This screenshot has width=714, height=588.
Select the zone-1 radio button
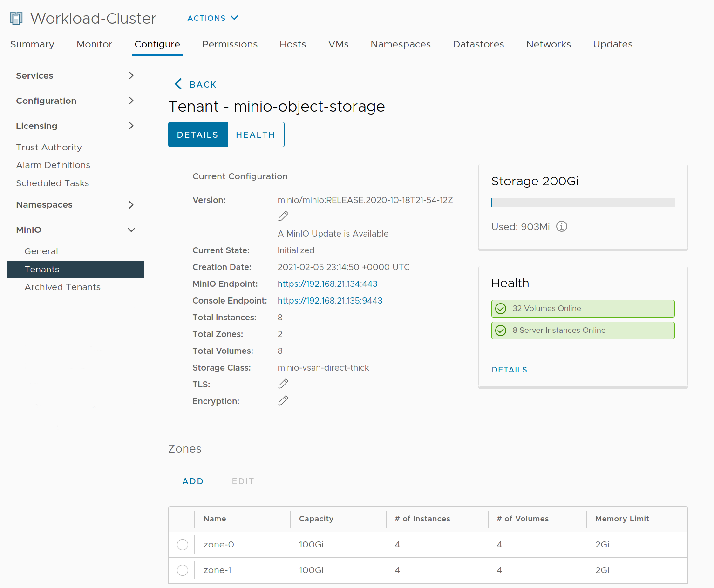(x=182, y=570)
